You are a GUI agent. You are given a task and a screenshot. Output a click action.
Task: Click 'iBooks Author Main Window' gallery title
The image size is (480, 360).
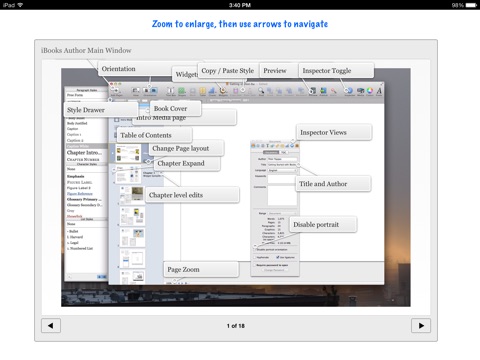[86, 50]
